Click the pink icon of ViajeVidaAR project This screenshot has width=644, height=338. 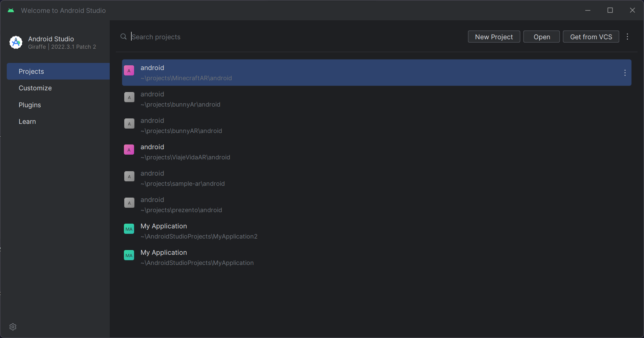click(129, 150)
